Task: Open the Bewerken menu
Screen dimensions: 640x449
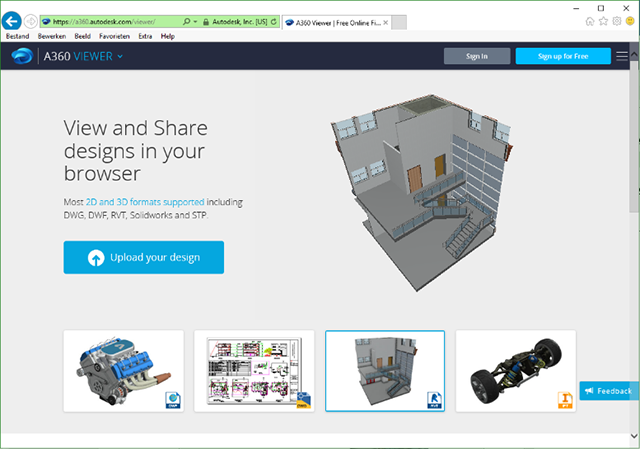Action: click(x=52, y=36)
